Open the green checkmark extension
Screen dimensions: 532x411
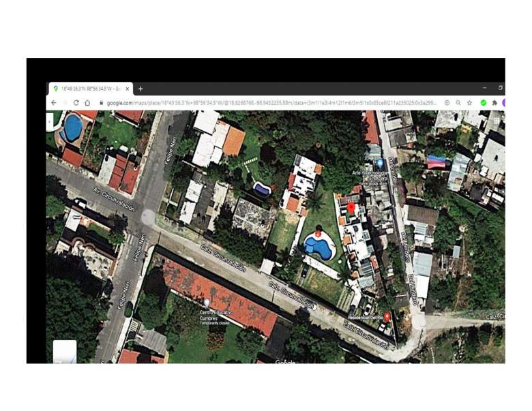click(483, 103)
